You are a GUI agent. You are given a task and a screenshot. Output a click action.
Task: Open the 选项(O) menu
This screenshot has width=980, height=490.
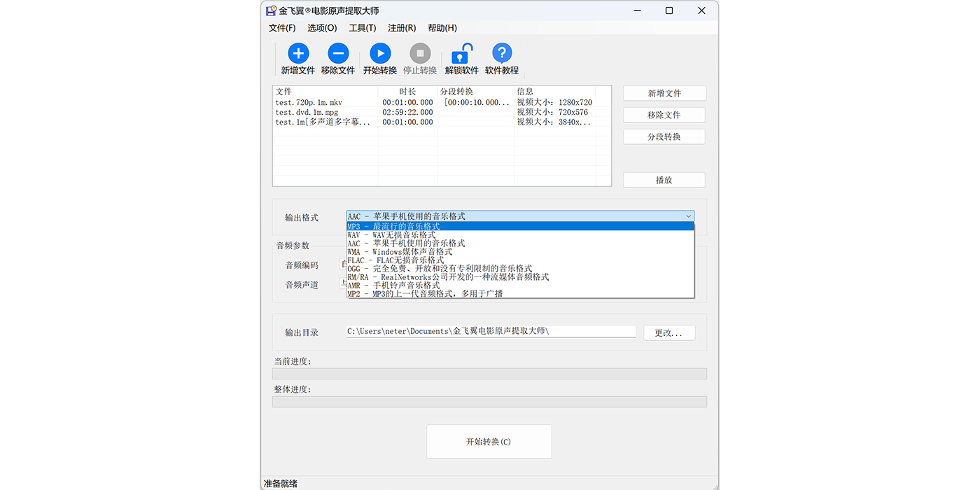click(322, 28)
